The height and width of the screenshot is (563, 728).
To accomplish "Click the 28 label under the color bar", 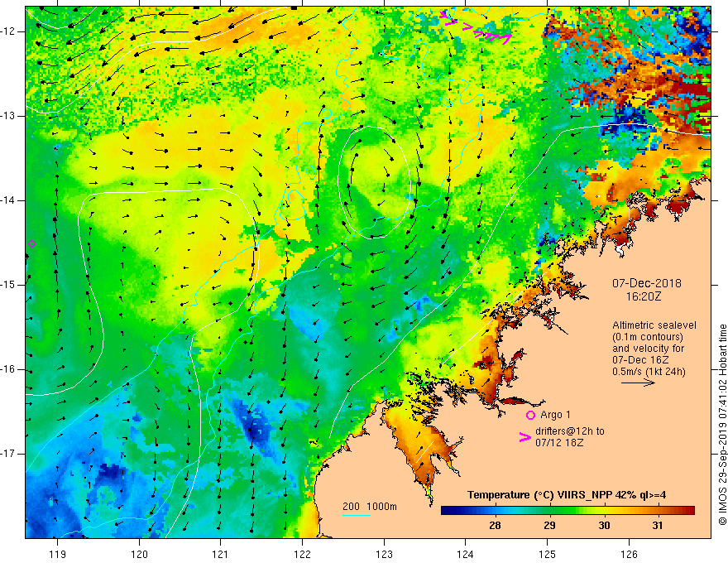I will coord(495,526).
